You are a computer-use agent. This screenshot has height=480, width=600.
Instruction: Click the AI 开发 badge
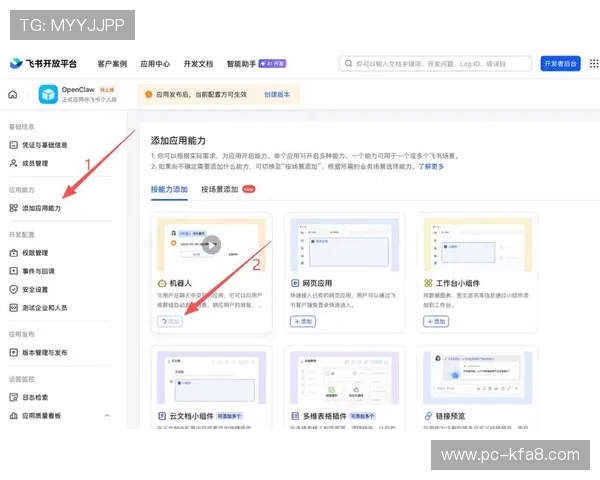pyautogui.click(x=272, y=64)
